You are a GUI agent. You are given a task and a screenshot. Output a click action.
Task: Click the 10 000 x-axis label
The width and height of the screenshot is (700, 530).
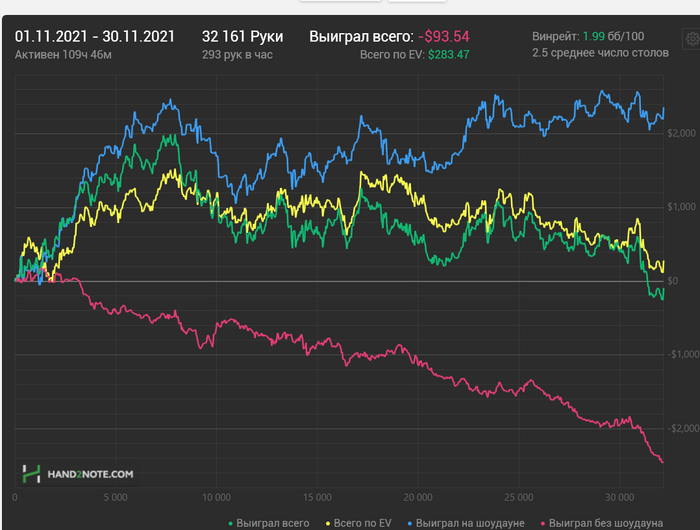point(217,497)
